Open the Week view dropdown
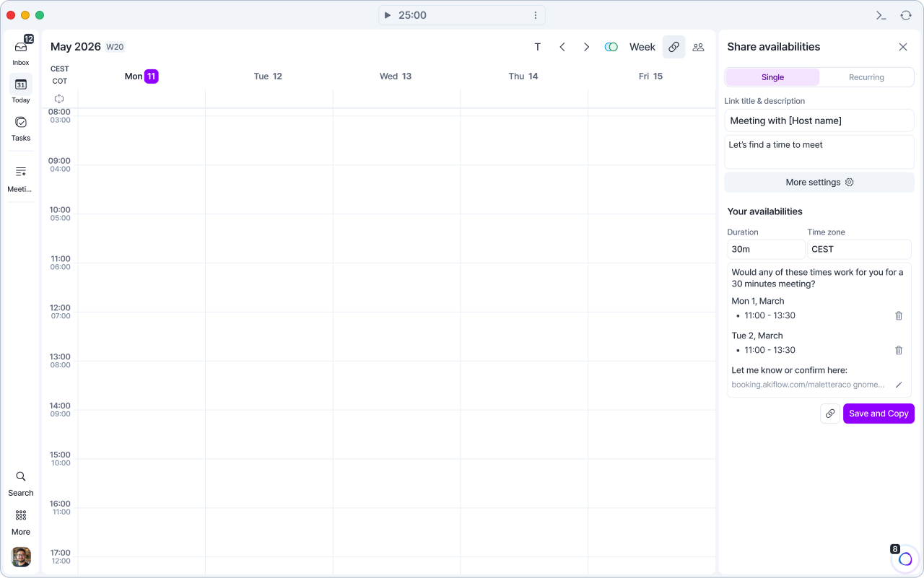Screen dimensions: 924x578 point(642,47)
